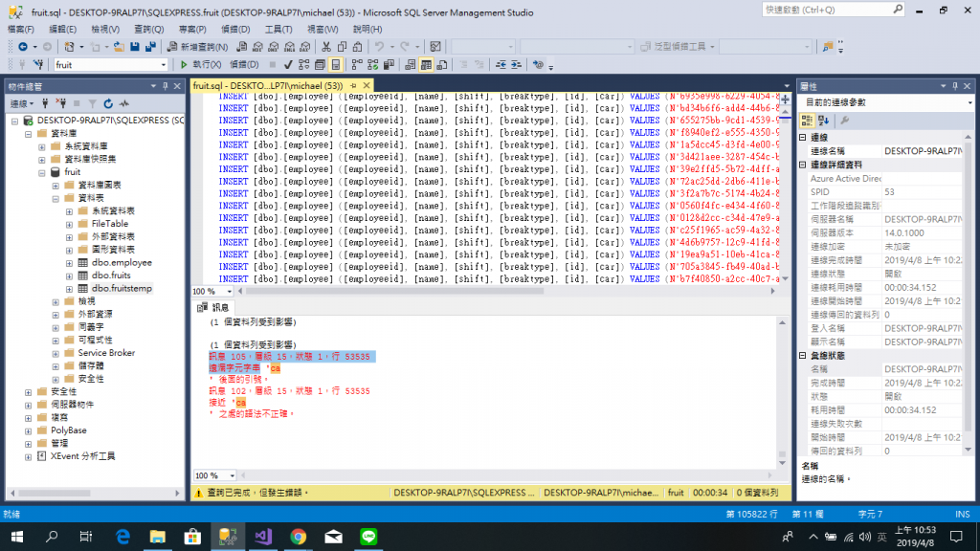Collapse the 連線詳細資料 properties section

click(803, 165)
